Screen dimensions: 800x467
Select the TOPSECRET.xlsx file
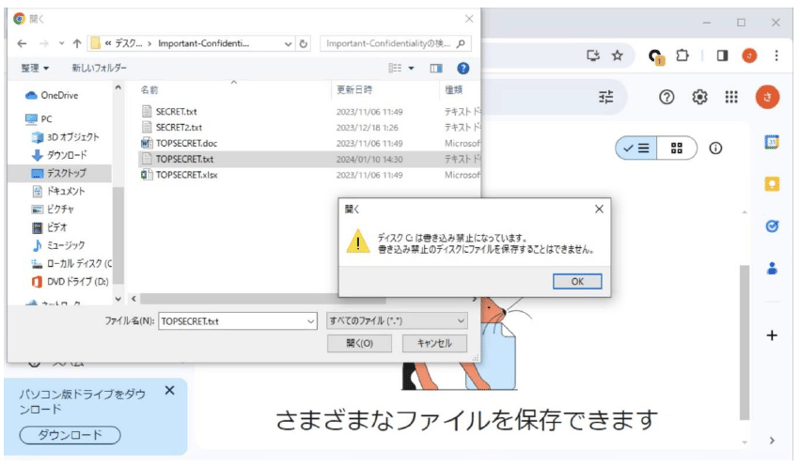click(186, 175)
